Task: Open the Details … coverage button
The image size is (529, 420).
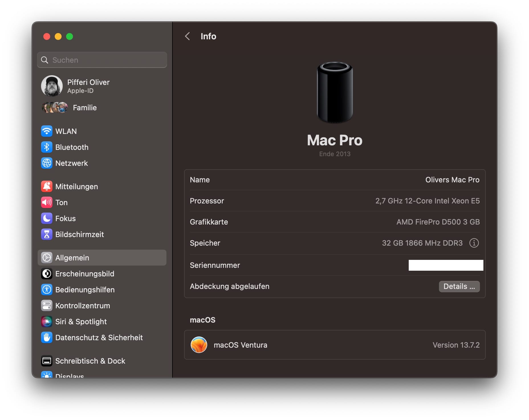Action: point(459,286)
